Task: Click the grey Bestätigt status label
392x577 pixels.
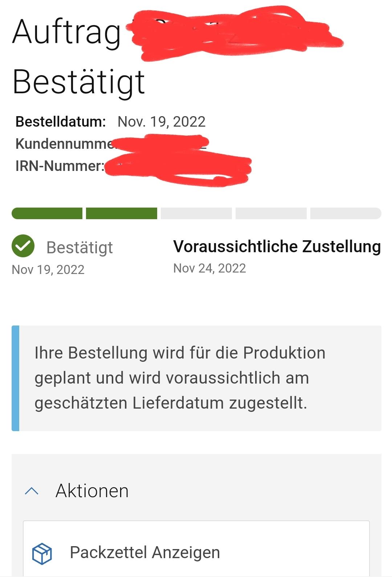Action: pos(79,247)
